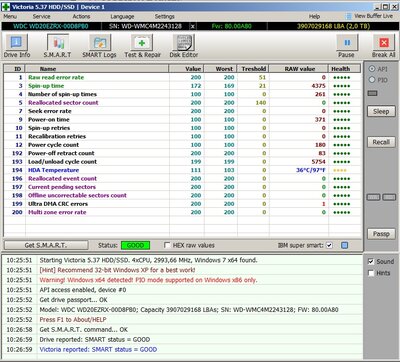Viewport: 400px width, 362px height.
Task: Select the API radio button
Action: tap(372, 69)
